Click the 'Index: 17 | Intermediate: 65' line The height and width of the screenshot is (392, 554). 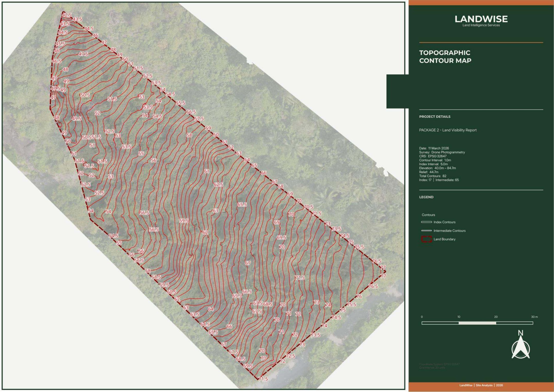pyautogui.click(x=439, y=180)
